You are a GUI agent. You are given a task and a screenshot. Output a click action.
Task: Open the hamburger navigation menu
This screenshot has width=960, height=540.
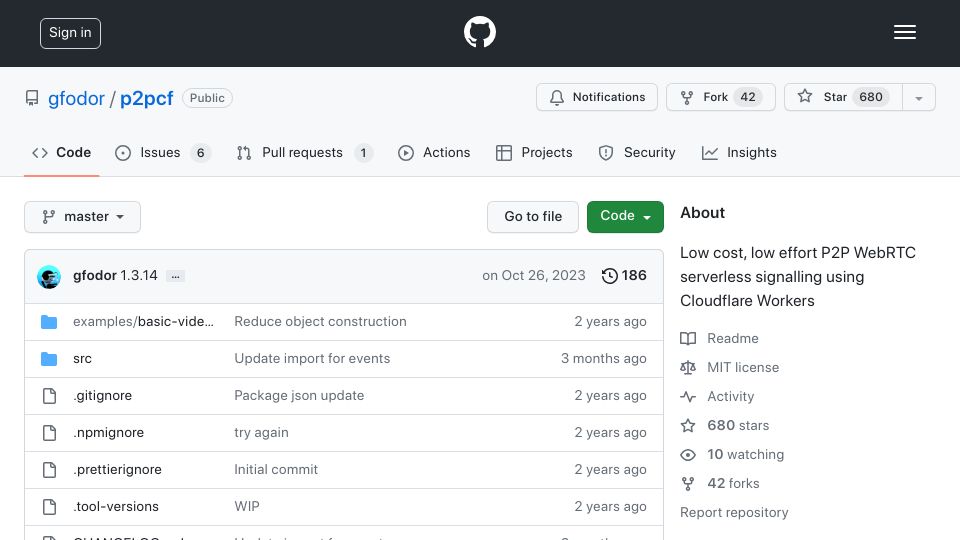click(x=904, y=32)
